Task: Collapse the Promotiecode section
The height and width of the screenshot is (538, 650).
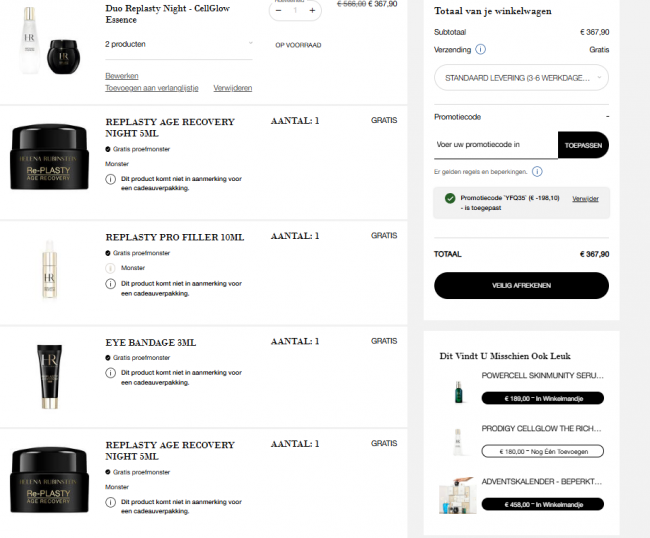Action: 607,117
